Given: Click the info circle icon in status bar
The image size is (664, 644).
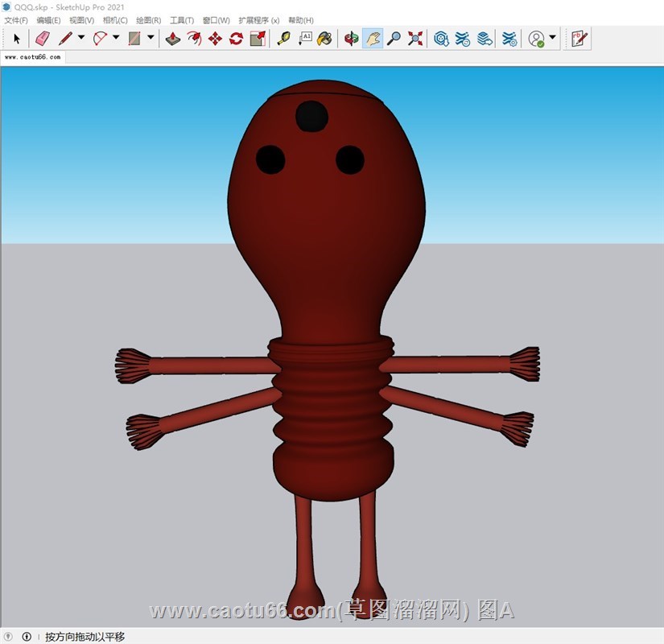Looking at the screenshot, I should [27, 637].
